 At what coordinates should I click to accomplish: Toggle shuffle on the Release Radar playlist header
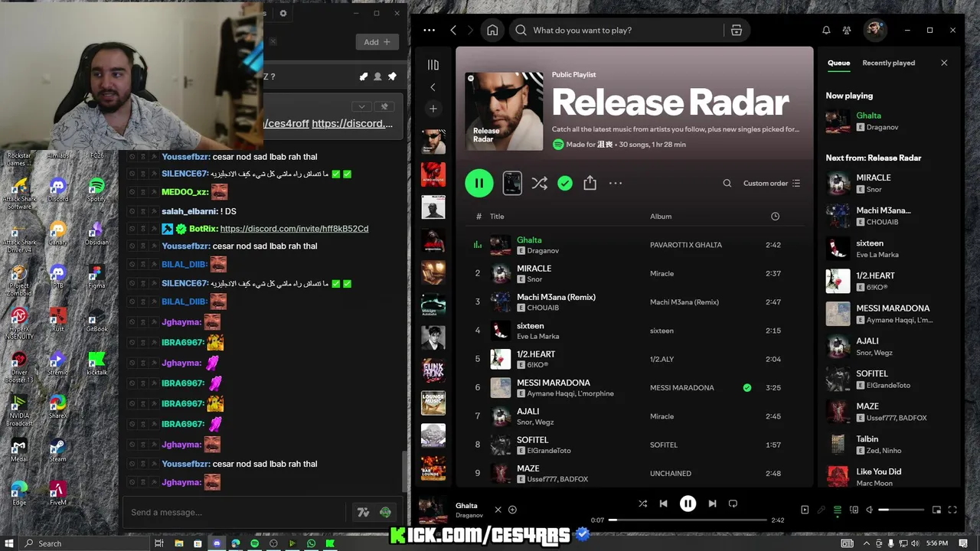click(539, 183)
